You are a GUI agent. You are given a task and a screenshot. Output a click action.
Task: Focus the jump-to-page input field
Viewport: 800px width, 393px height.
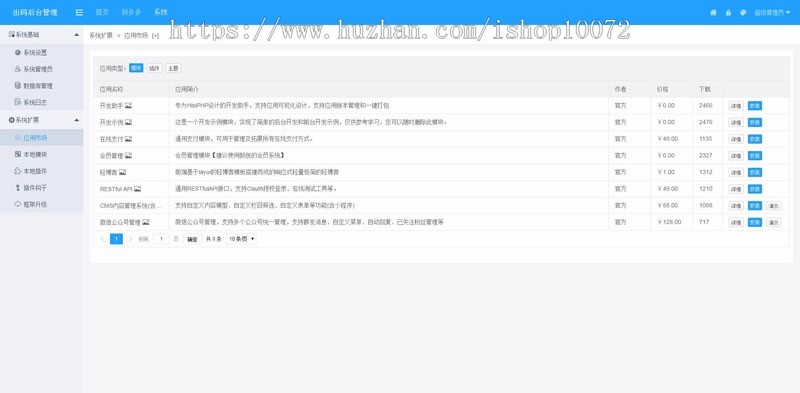pos(161,239)
